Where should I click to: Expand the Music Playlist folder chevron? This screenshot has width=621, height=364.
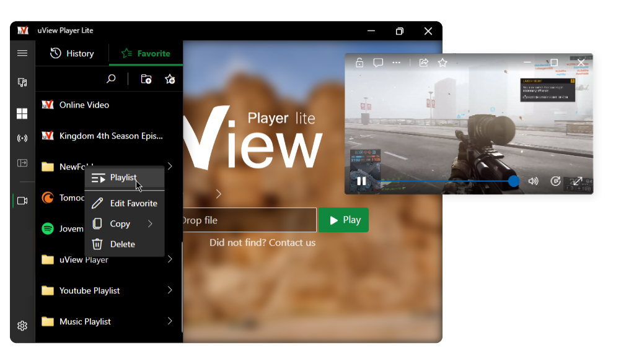point(170,321)
